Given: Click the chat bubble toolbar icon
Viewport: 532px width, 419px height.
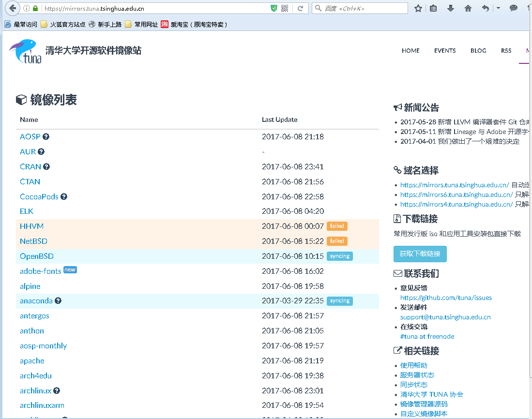Looking at the screenshot, I should click(x=513, y=8).
